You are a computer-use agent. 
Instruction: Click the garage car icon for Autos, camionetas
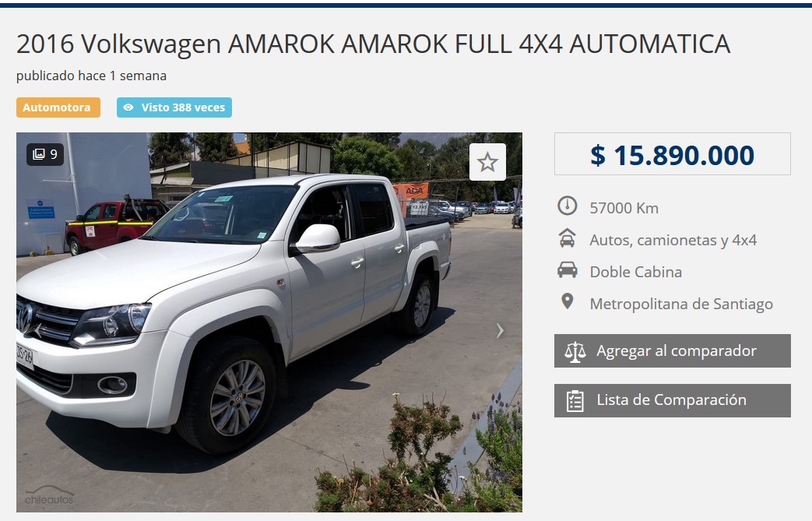coord(567,238)
